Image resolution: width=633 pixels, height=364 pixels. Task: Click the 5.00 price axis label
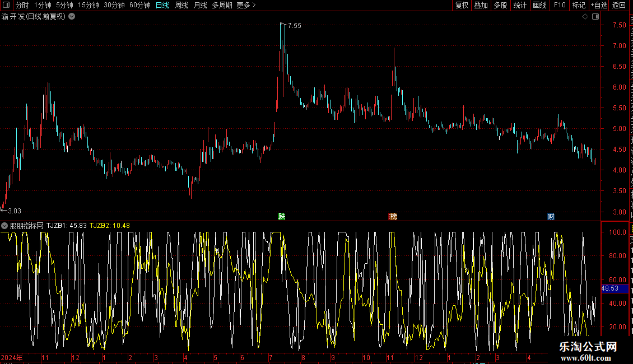[619, 129]
